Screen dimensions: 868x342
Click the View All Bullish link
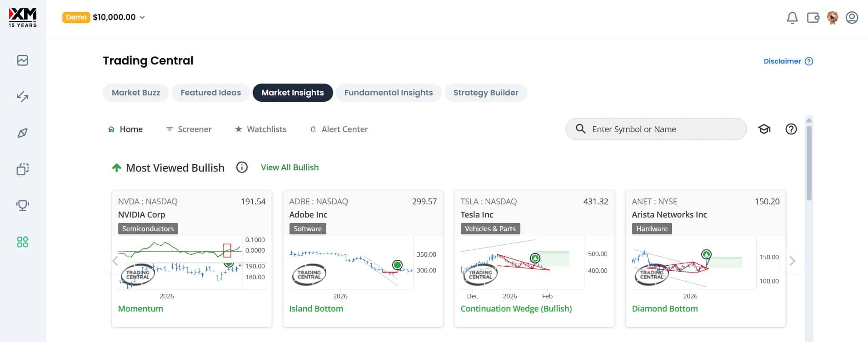tap(289, 167)
